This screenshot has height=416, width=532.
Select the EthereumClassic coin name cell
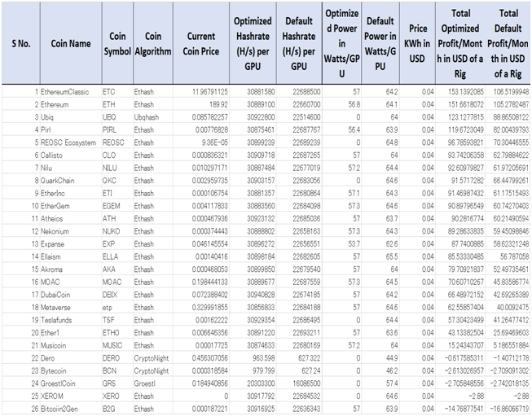point(71,91)
